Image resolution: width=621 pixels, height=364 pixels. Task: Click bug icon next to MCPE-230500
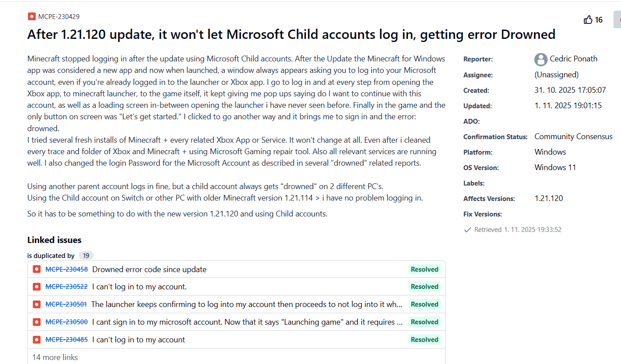point(37,322)
